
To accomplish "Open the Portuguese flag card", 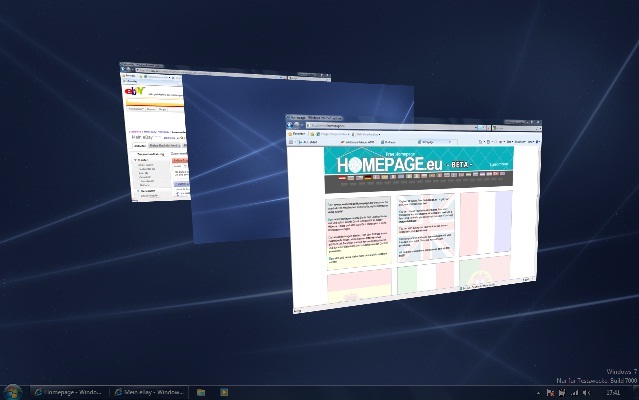I will pyautogui.click(x=484, y=271).
